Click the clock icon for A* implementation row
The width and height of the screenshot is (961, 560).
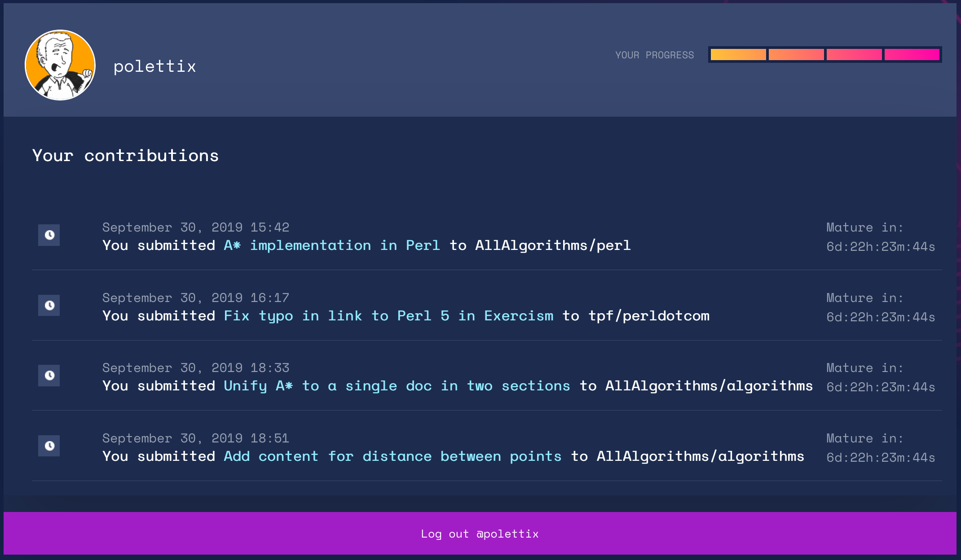(x=49, y=235)
